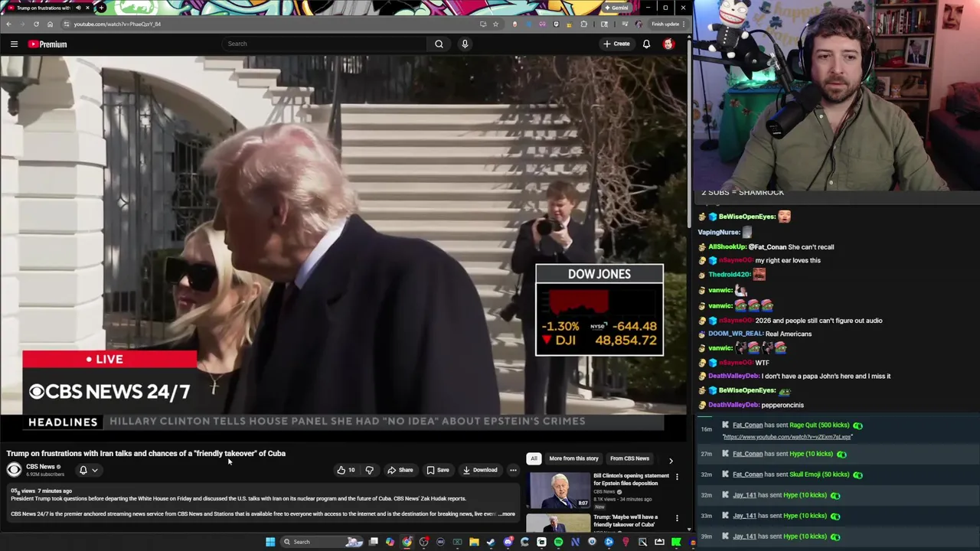Download the video
This screenshot has height=551, width=980.
tap(479, 470)
